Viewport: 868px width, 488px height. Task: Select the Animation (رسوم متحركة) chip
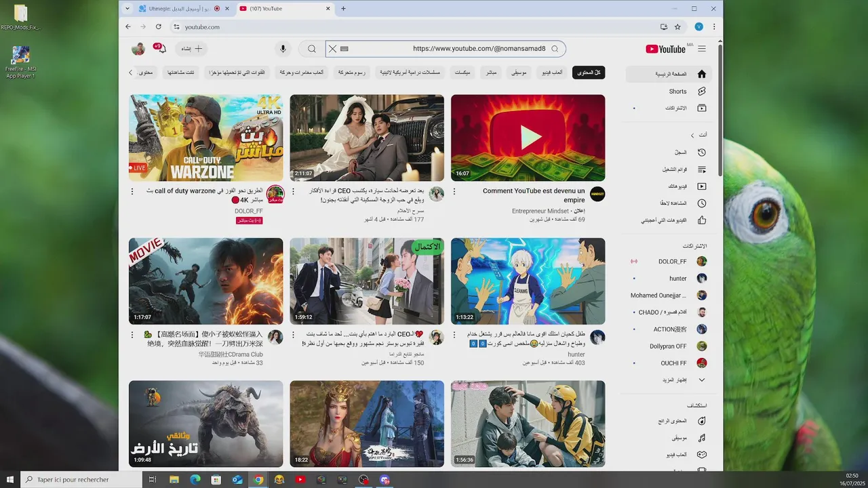click(x=352, y=72)
